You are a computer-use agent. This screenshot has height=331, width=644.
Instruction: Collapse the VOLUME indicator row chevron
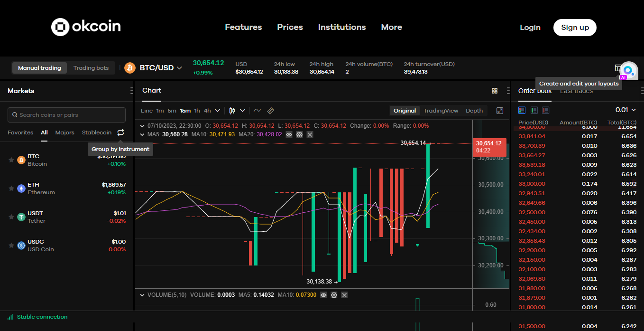(142, 295)
